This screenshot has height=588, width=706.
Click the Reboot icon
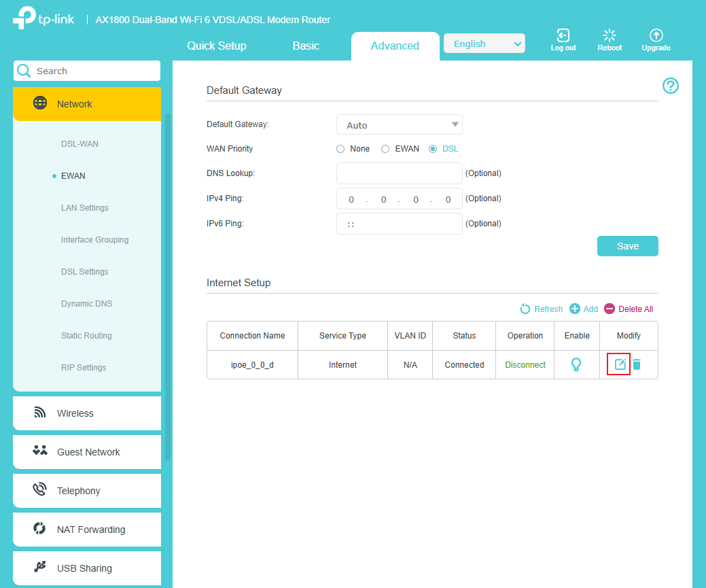click(610, 40)
